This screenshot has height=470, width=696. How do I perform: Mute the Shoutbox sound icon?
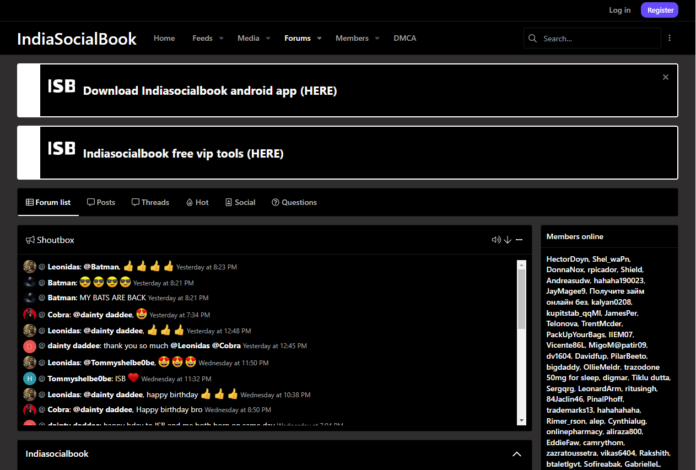496,240
